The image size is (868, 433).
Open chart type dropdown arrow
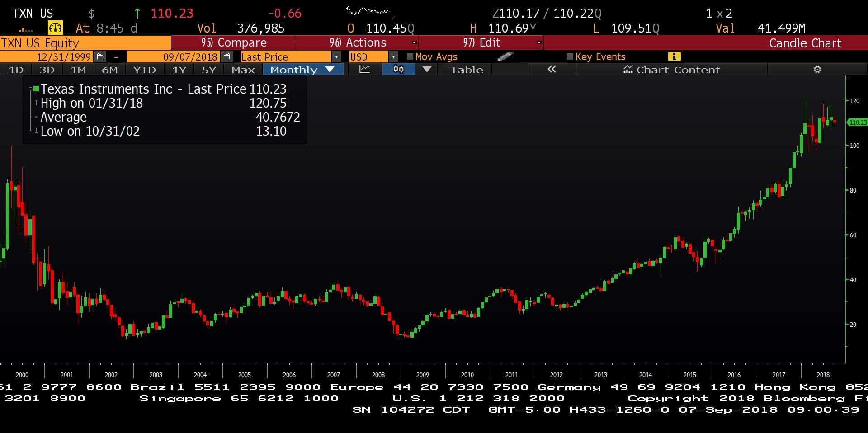pyautogui.click(x=427, y=70)
